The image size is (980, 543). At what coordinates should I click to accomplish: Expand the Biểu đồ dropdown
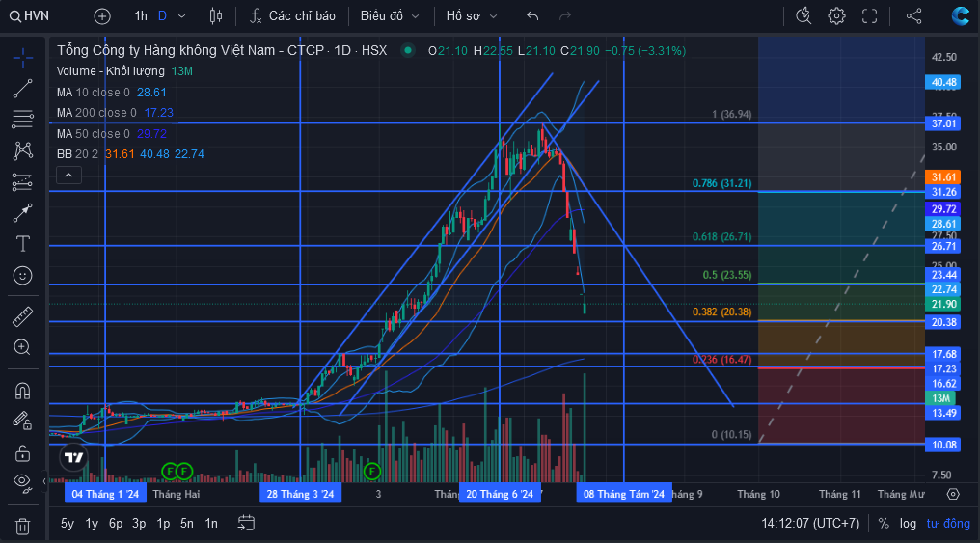(x=390, y=16)
